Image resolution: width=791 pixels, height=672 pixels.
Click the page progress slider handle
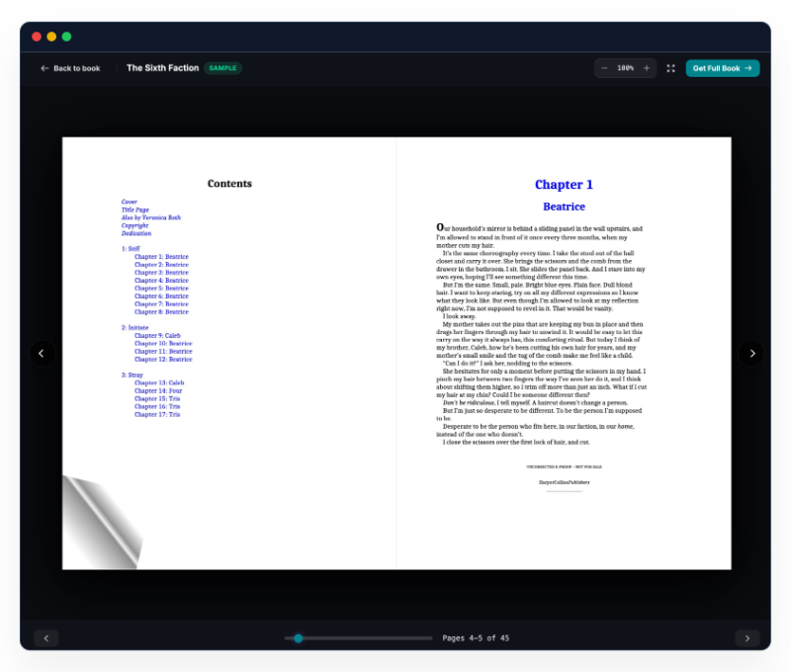click(299, 638)
